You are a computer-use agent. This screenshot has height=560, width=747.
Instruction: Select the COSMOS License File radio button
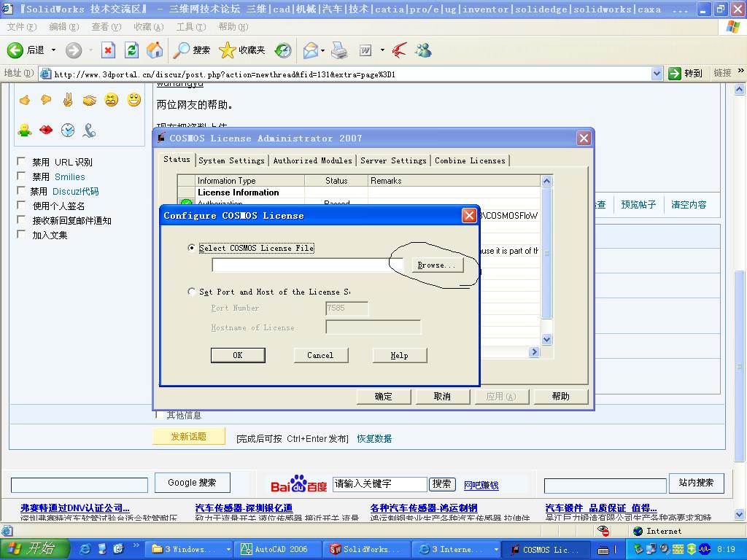pos(192,248)
